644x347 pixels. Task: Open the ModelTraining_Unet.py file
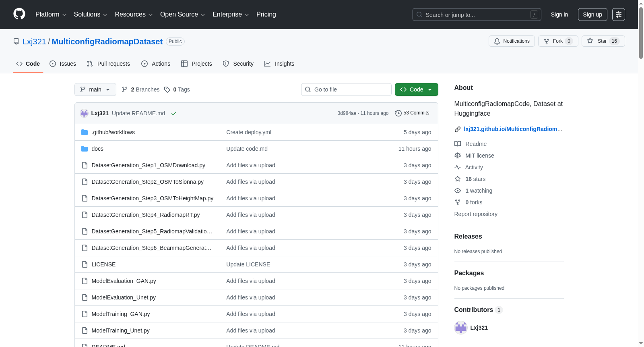pos(121,330)
